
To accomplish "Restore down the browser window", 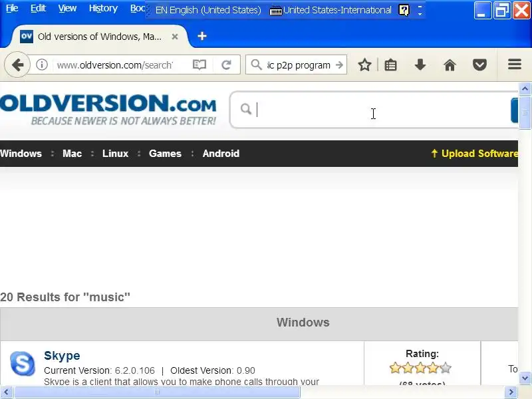I will pos(502,10).
